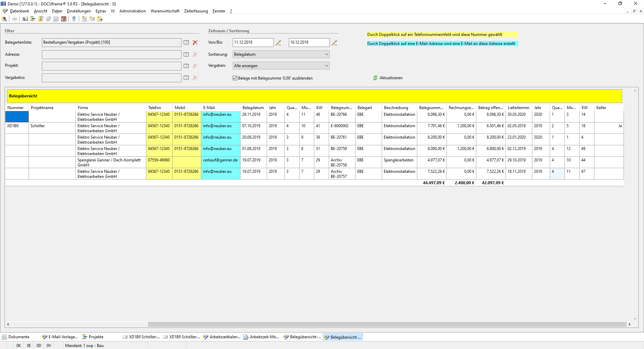644x349 pixels.
Task: Open the Einstellungen menu
Action: coord(79,11)
